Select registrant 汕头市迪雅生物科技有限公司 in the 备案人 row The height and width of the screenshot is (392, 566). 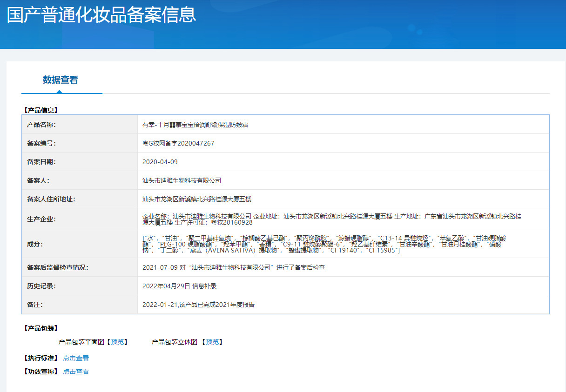(182, 180)
